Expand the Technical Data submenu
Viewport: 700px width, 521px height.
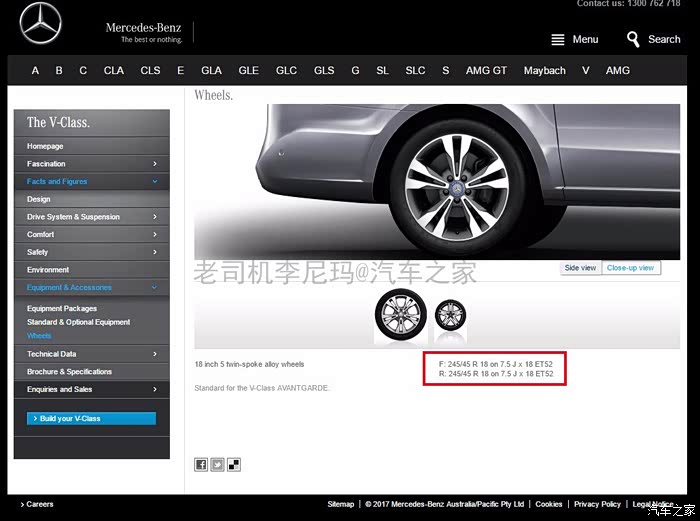(x=155, y=354)
